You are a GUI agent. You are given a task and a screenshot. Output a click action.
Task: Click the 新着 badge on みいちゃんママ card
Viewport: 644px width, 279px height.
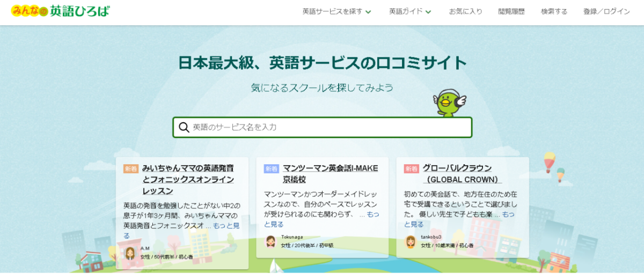(131, 168)
